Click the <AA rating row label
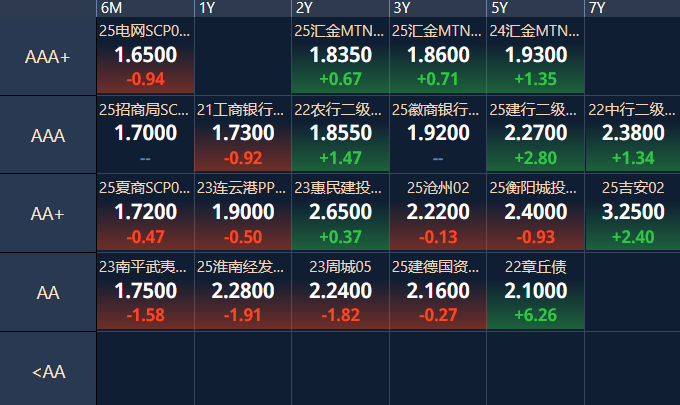 click(48, 371)
